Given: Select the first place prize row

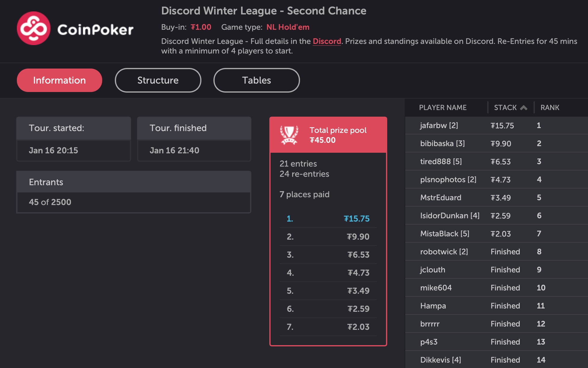Looking at the screenshot, I should click(328, 219).
